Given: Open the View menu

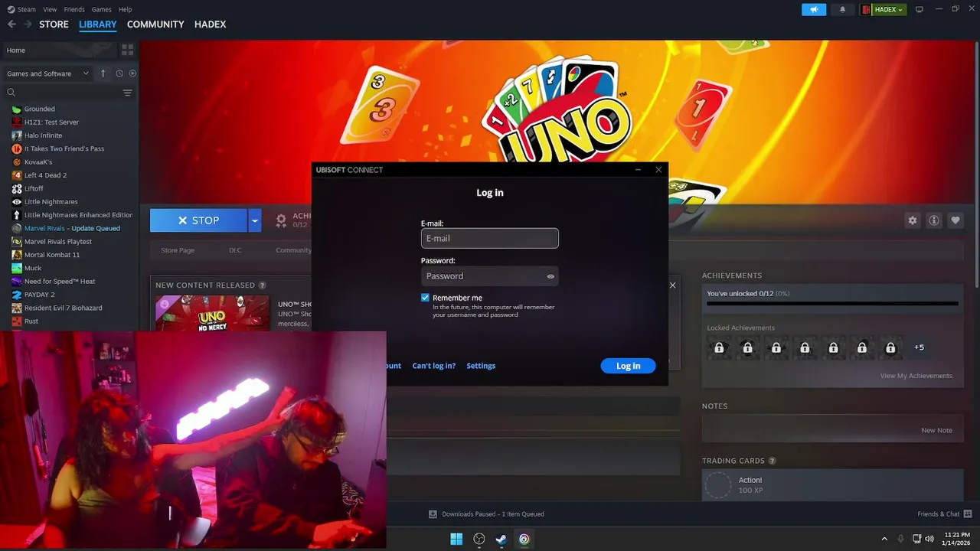Looking at the screenshot, I should click(50, 9).
